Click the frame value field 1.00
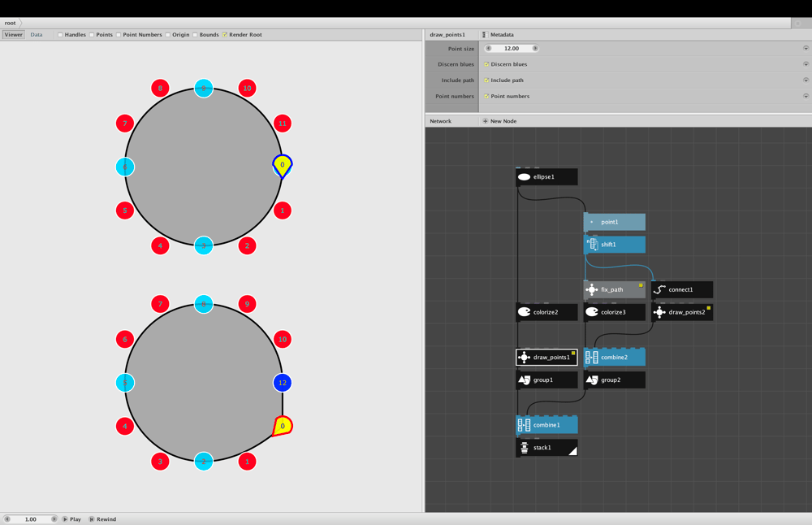812x525 pixels. (x=31, y=518)
